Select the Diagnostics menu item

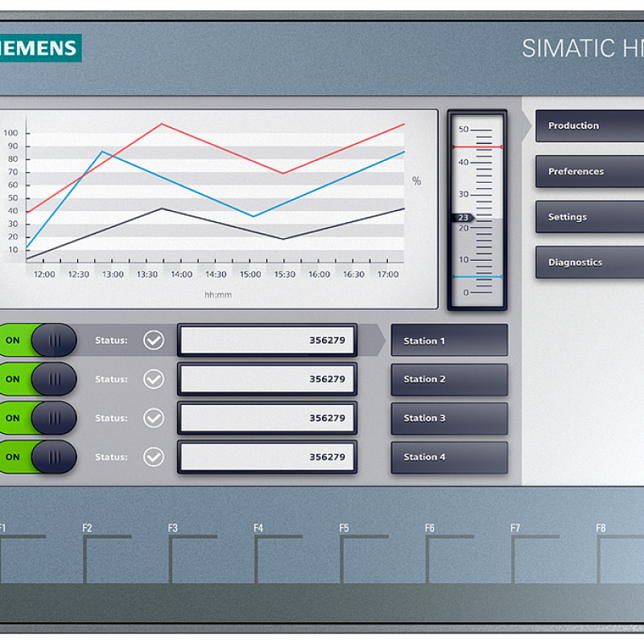click(589, 262)
